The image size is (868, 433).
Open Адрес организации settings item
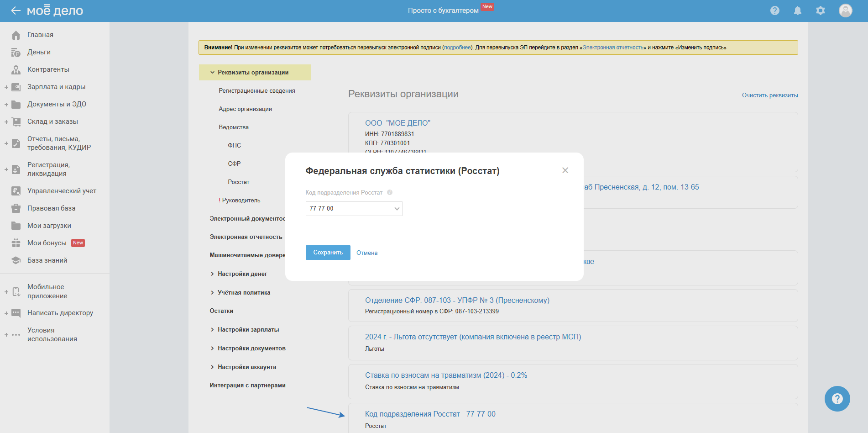click(245, 109)
